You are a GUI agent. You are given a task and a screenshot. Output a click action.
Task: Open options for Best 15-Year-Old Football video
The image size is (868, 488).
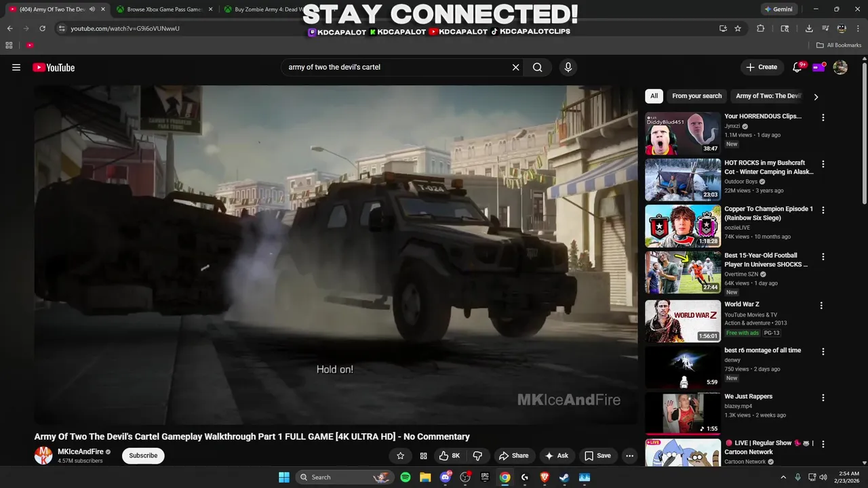pyautogui.click(x=823, y=257)
